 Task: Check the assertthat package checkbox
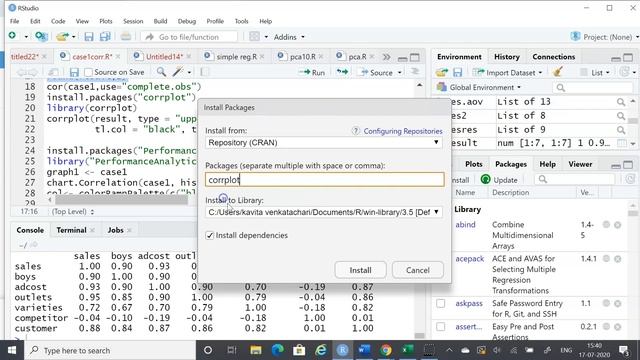440,327
